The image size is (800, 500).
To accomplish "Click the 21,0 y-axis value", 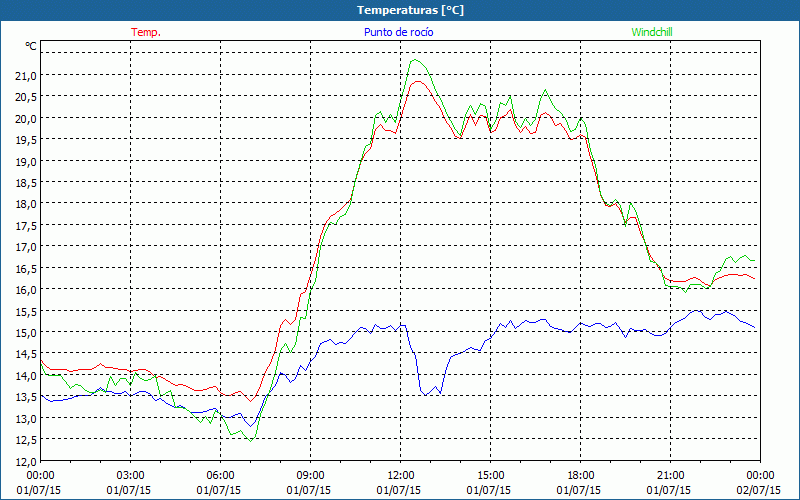I will [27, 76].
